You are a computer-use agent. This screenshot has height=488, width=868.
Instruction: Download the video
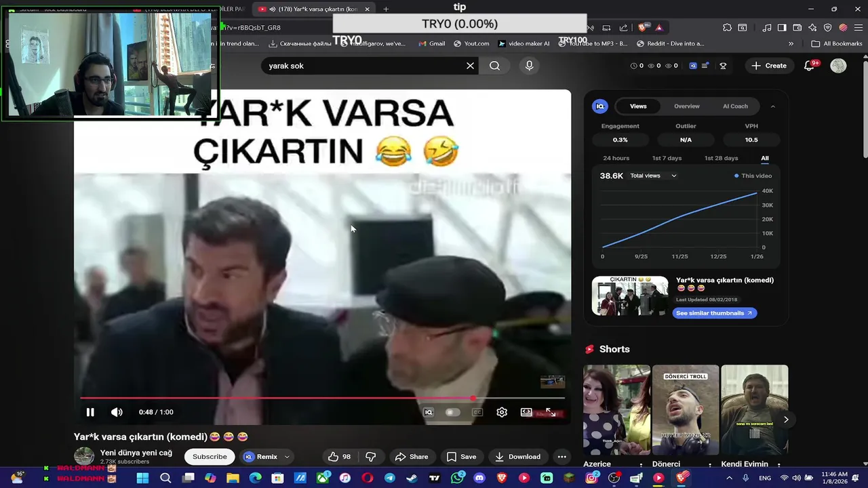[518, 457]
